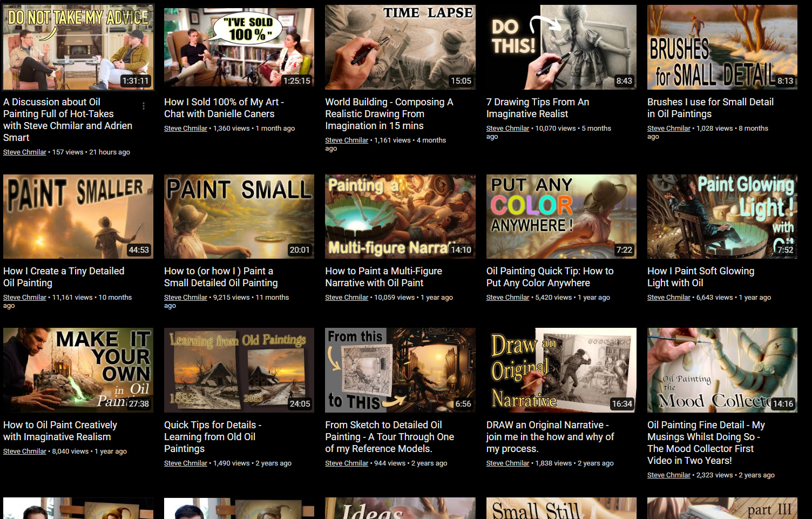
Task: Open the 'DO NOT TAKE MY ADVICE' thumbnail
Action: [78, 47]
